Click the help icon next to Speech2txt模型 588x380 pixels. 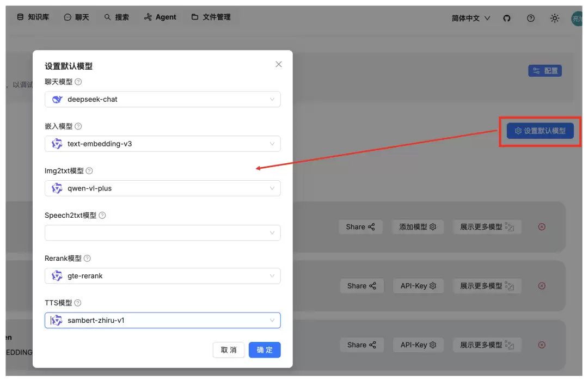pos(102,216)
